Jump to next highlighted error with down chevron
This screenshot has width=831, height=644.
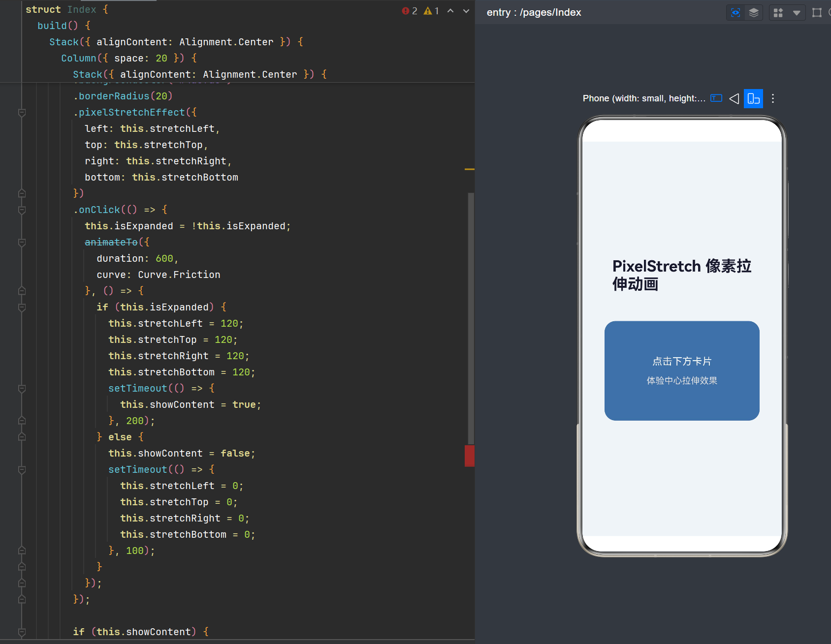(466, 11)
